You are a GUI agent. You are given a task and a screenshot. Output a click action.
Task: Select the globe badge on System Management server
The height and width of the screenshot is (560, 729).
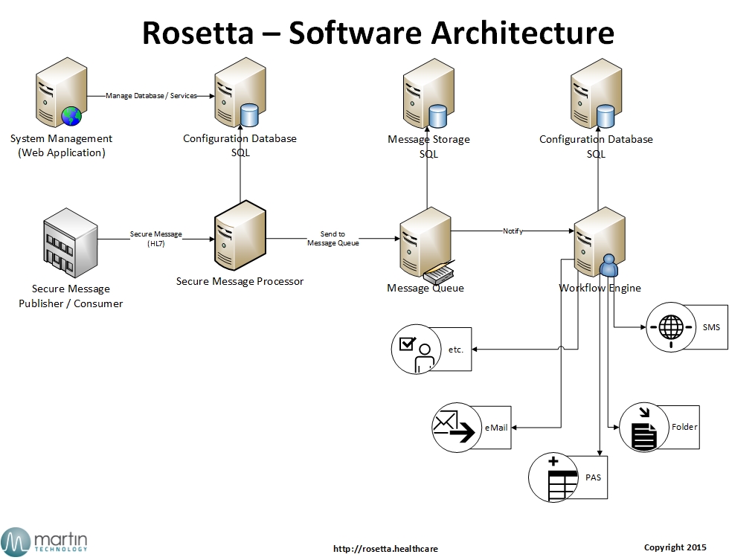(x=71, y=116)
